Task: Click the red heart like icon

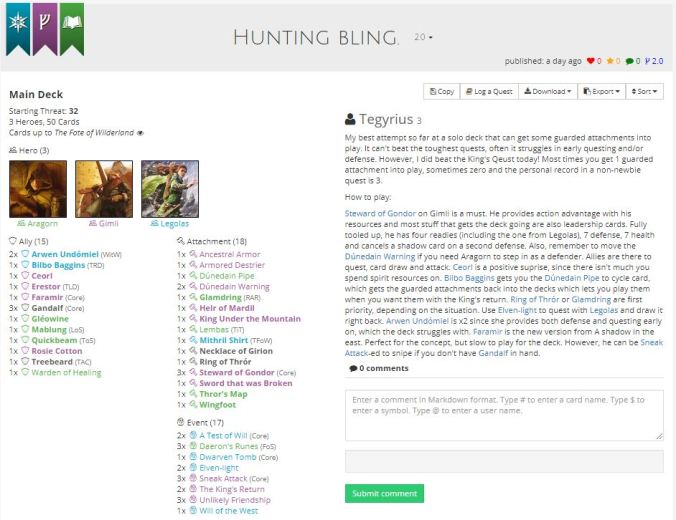Action: pyautogui.click(x=591, y=61)
